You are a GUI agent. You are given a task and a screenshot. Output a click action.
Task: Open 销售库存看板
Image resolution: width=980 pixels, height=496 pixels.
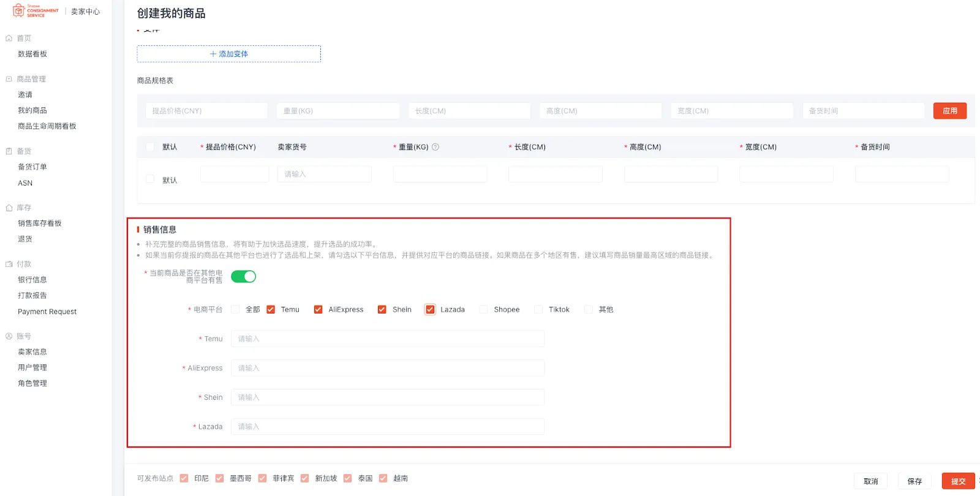tap(40, 224)
